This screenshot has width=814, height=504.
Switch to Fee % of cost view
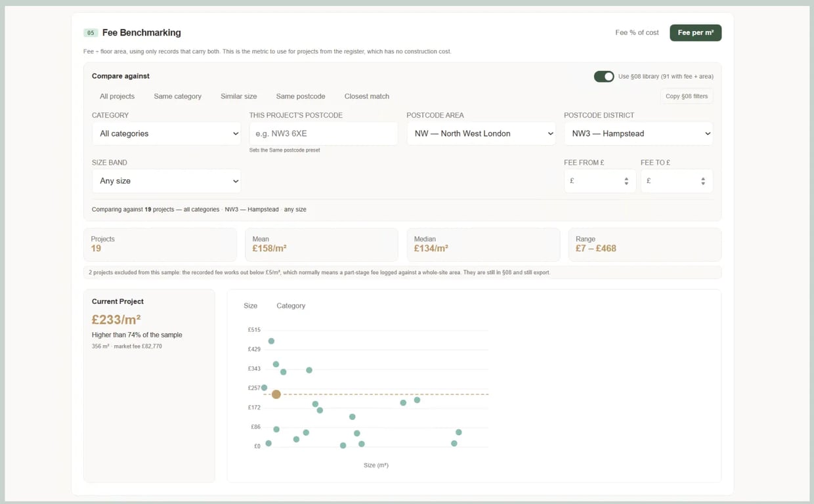(637, 33)
